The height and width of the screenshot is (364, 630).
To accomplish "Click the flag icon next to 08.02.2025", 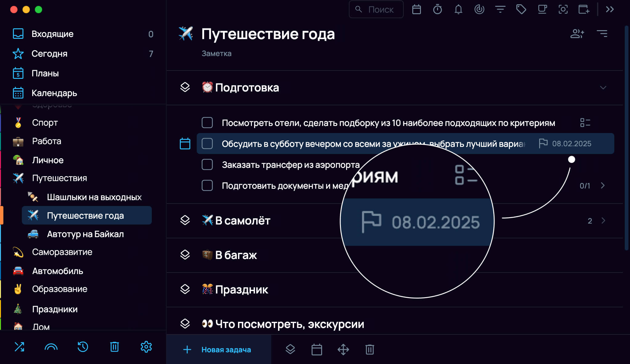I will point(543,143).
